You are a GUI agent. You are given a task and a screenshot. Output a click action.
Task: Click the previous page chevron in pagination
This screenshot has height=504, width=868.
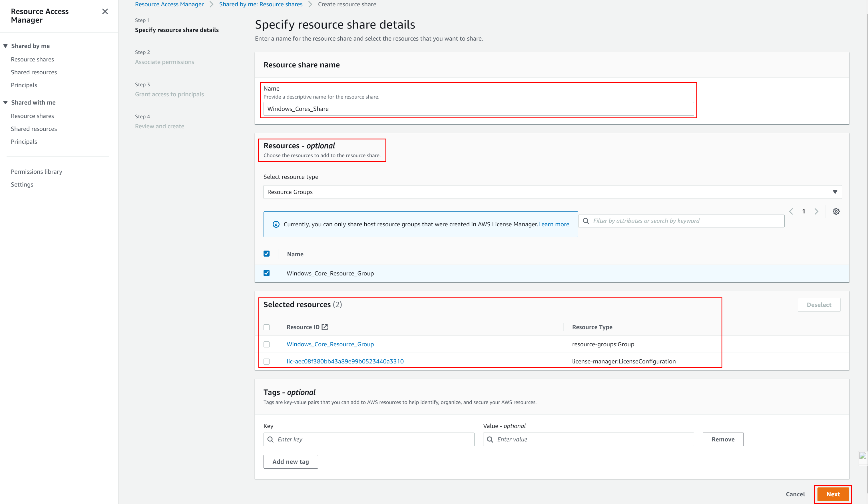point(791,211)
